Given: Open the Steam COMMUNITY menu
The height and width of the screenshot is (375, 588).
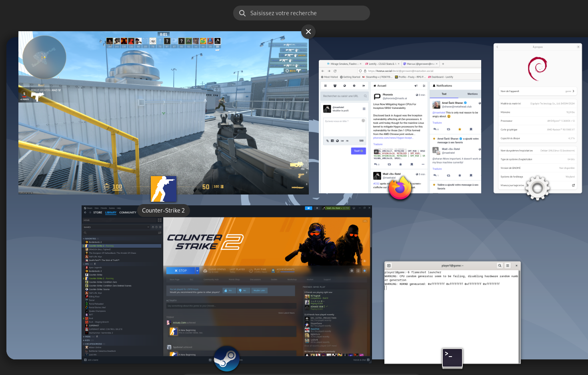Looking at the screenshot, I should tap(128, 213).
